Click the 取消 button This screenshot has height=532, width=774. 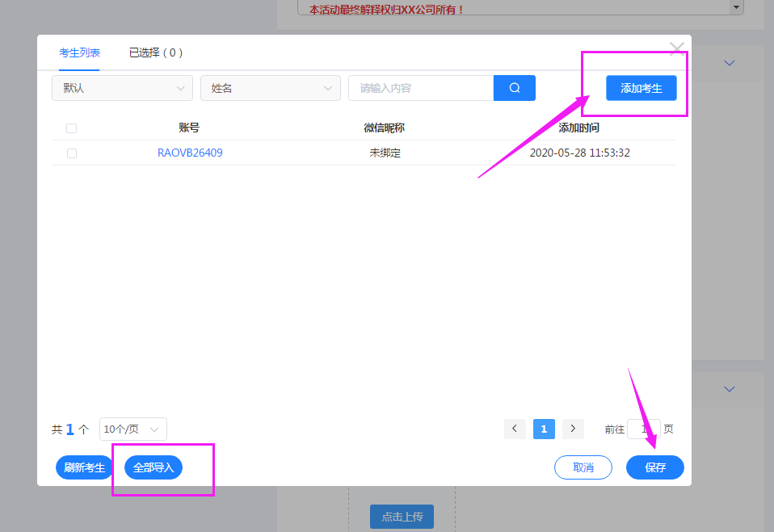(x=583, y=467)
